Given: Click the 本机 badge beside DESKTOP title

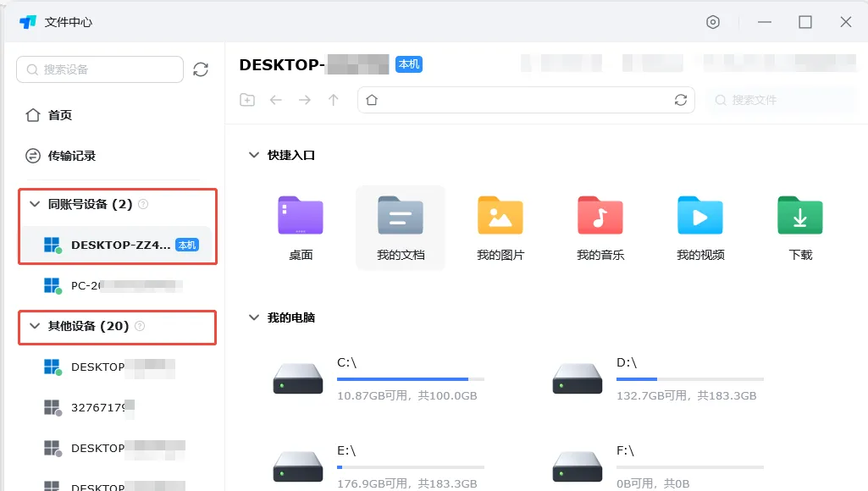Looking at the screenshot, I should (409, 64).
